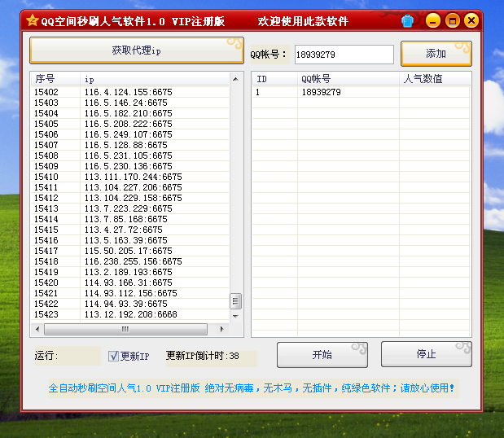Select IP 113.104.229.158:6675

point(129,199)
